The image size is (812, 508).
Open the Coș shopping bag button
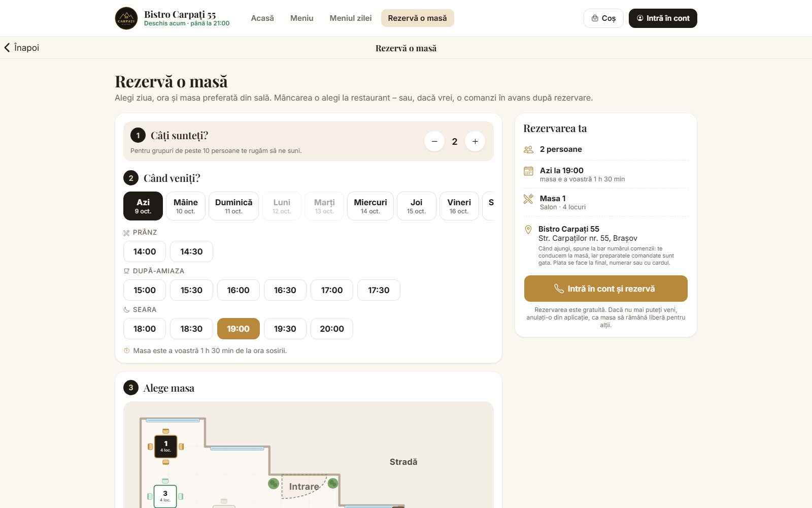(603, 18)
